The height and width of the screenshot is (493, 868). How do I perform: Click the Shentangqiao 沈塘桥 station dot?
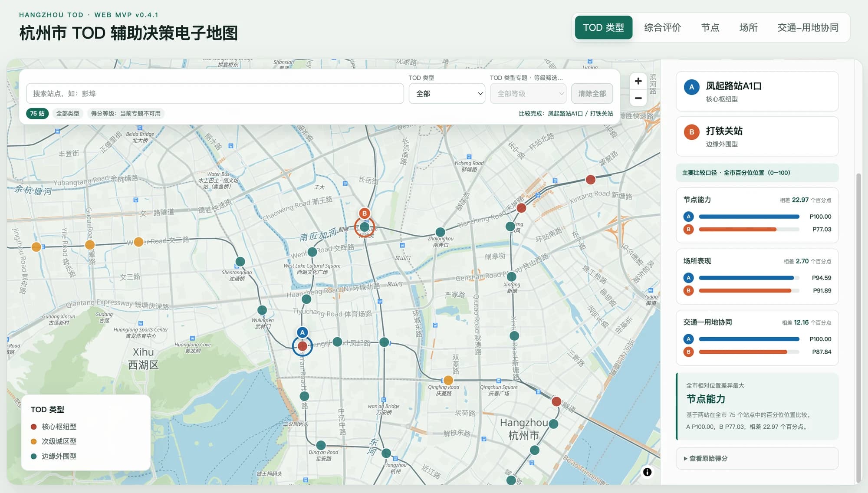click(240, 261)
